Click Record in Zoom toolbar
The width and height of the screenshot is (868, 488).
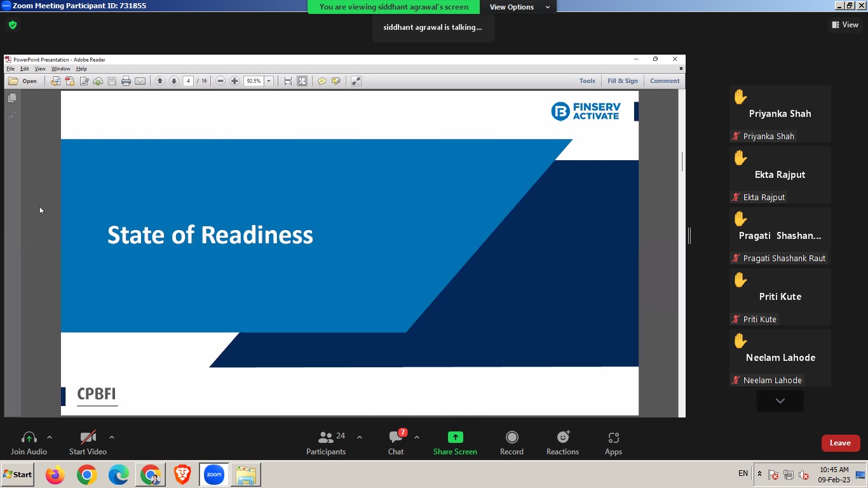tap(512, 444)
